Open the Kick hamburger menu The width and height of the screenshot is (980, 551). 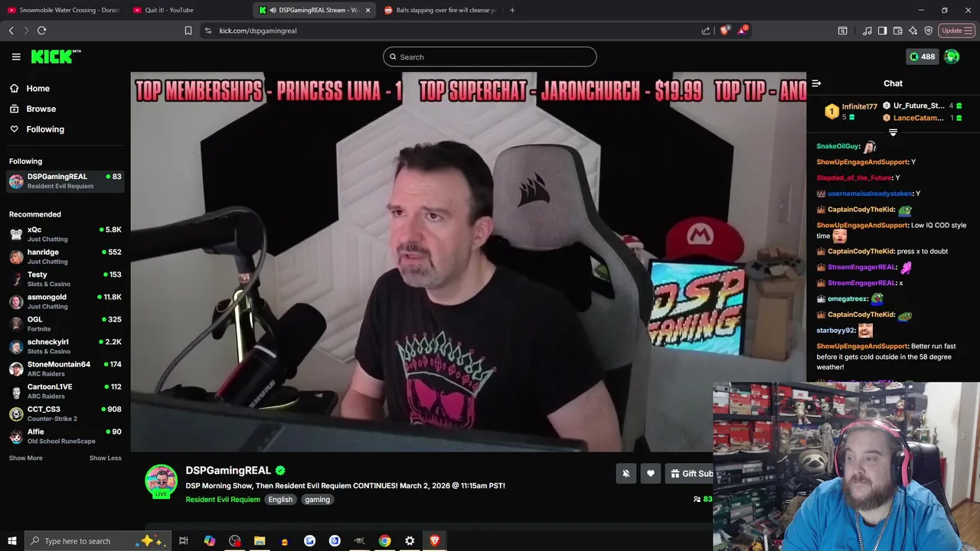click(x=16, y=57)
